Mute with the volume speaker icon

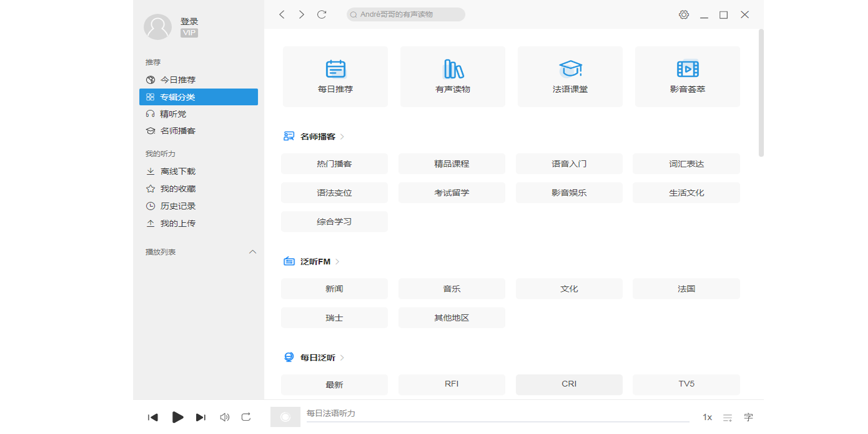click(225, 417)
